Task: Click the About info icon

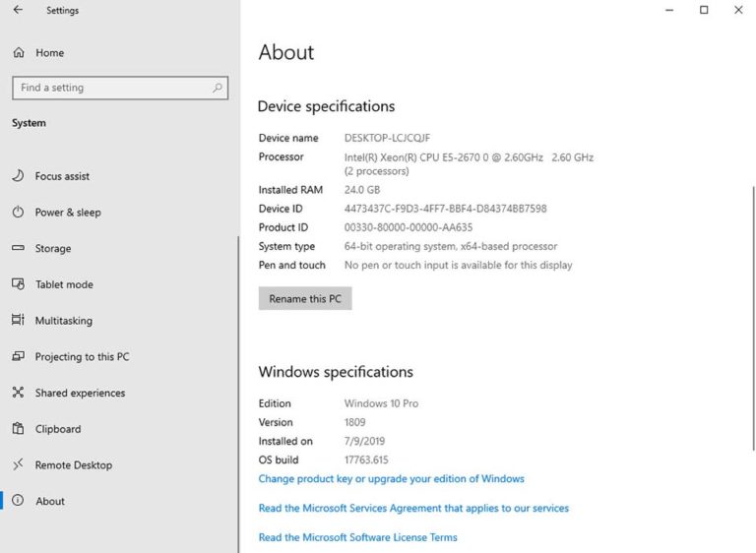Action: tap(18, 501)
